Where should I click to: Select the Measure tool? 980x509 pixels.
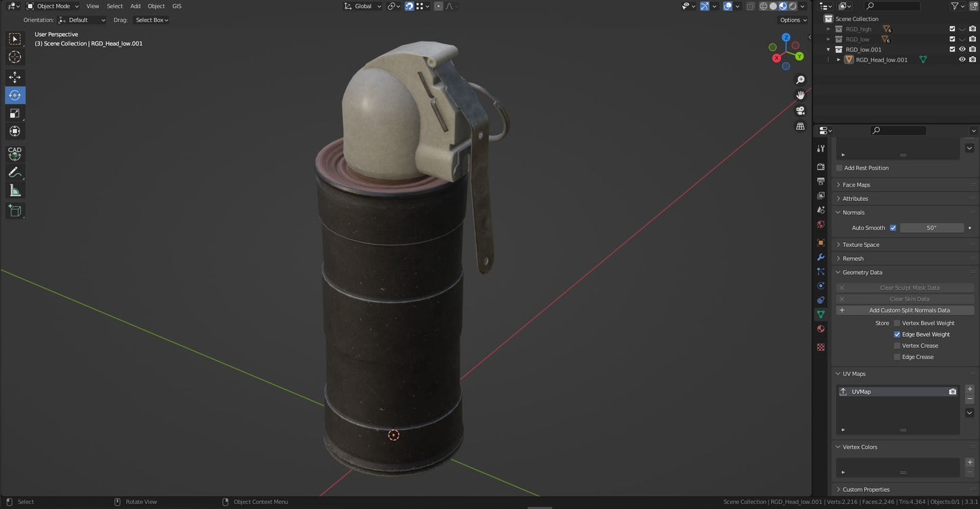pyautogui.click(x=15, y=191)
